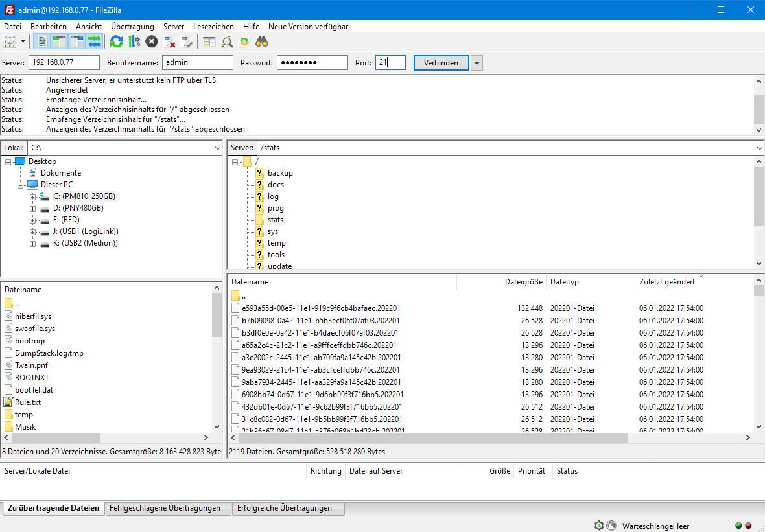Click the binoculars file search icon
This screenshot has height=532, width=765.
click(x=262, y=41)
